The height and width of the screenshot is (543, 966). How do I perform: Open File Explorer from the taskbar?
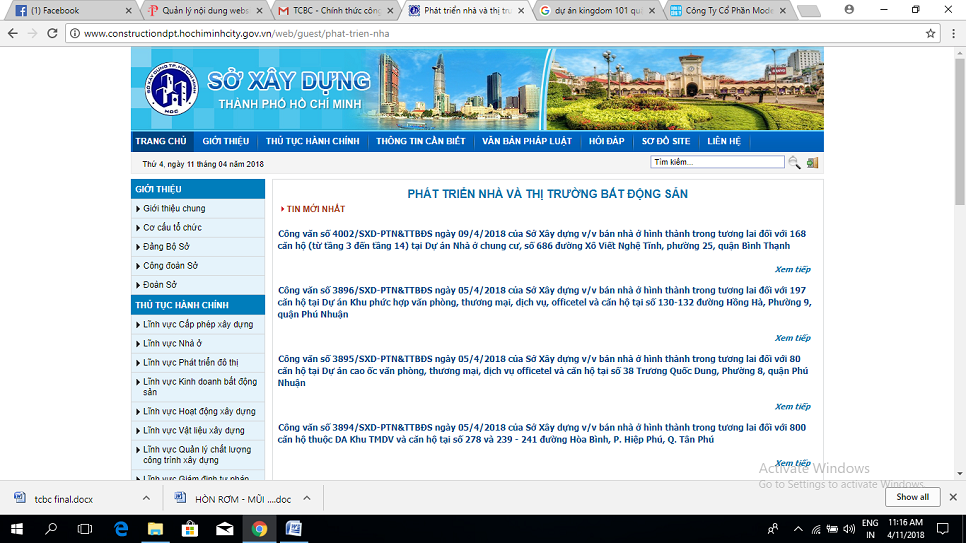tap(156, 528)
